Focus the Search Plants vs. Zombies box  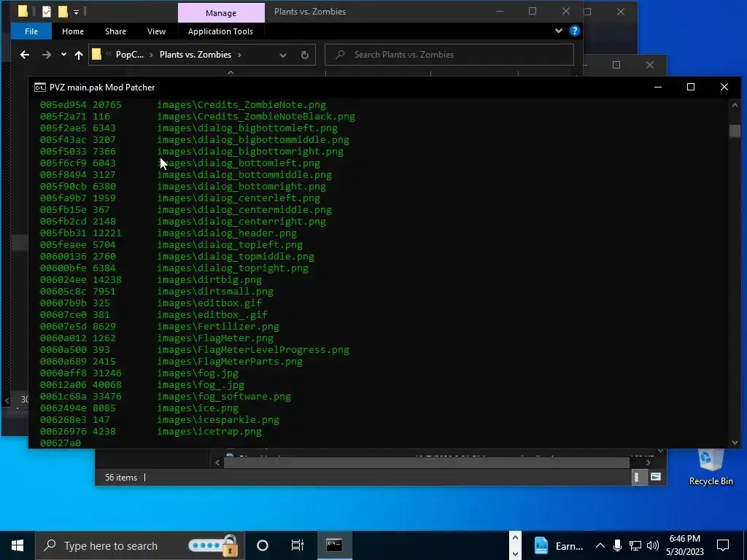click(449, 55)
